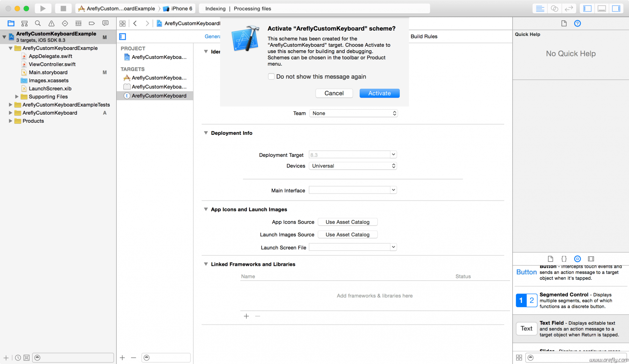Run the project with the Play button

coord(43,8)
